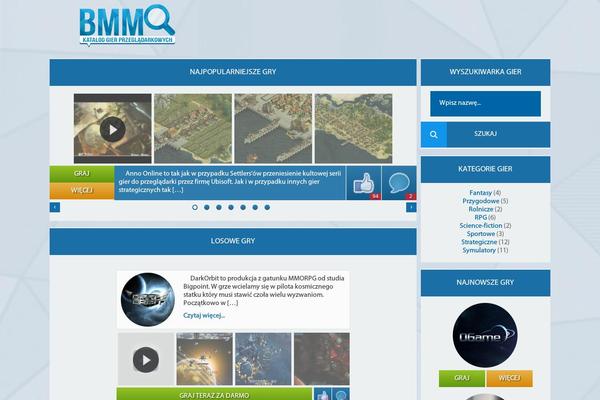Open the Strategiczne category
This screenshot has height=400, width=600.
pyautogui.click(x=479, y=242)
